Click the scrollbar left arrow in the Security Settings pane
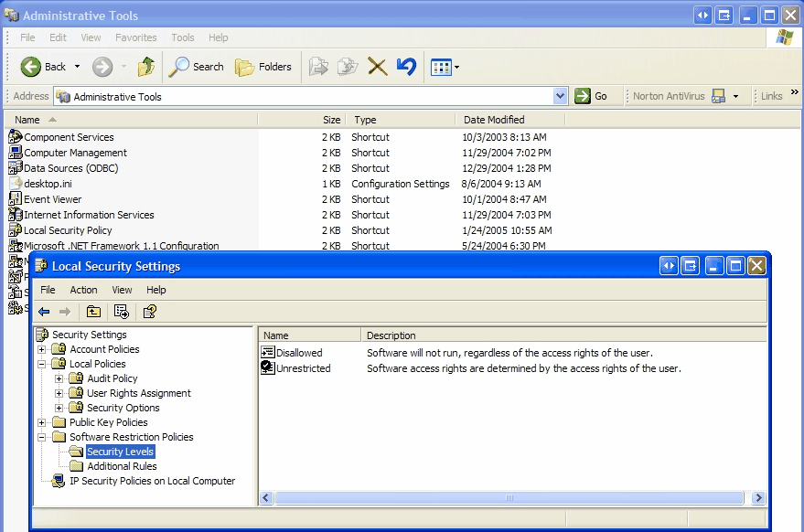The image size is (804, 532). [x=266, y=497]
